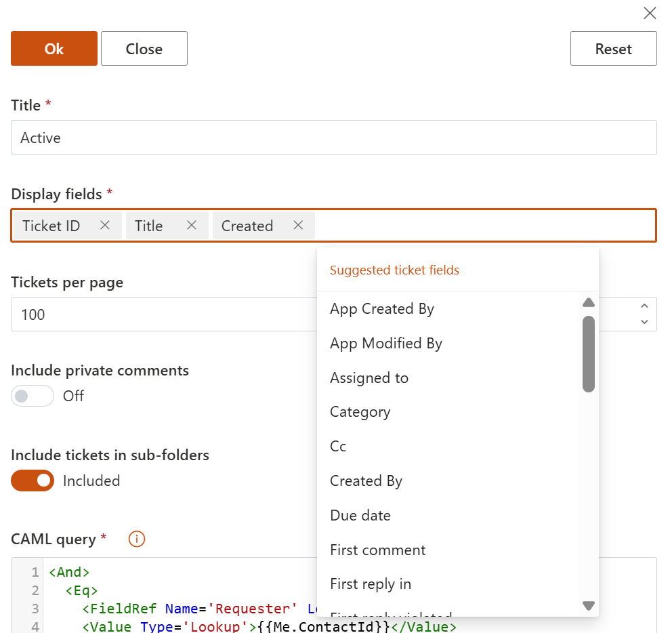The image size is (672, 633).
Task: Click the CAML query info icon
Action: coord(137,539)
